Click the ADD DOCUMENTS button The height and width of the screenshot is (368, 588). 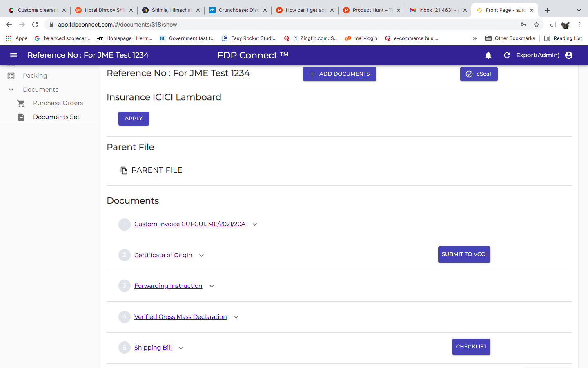[x=340, y=74]
